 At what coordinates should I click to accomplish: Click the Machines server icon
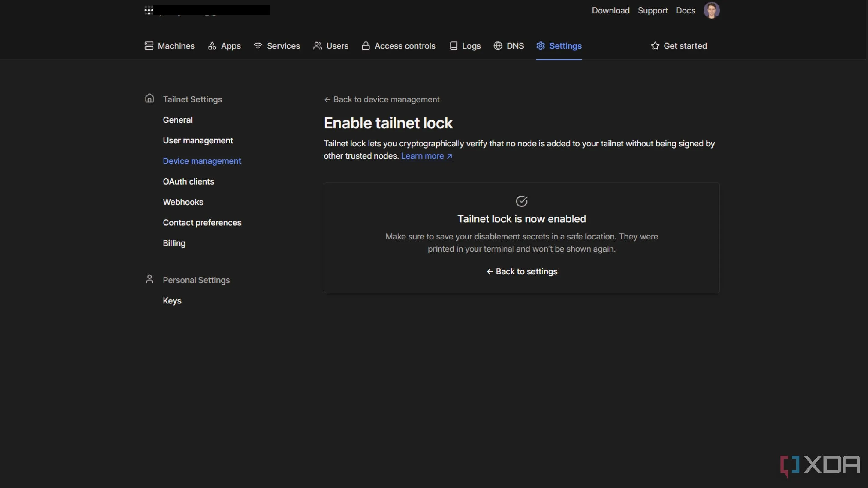(149, 46)
